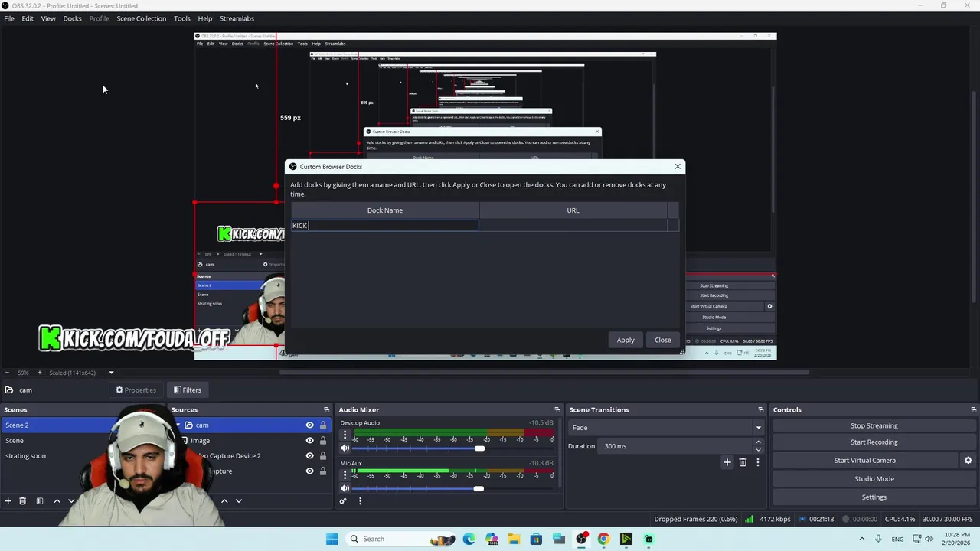
Task: Hide the Image source with its eye icon
Action: pyautogui.click(x=310, y=441)
